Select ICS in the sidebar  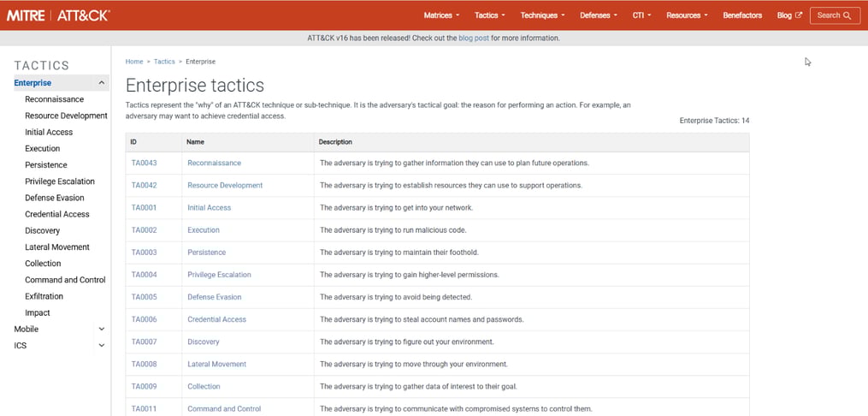click(x=21, y=346)
